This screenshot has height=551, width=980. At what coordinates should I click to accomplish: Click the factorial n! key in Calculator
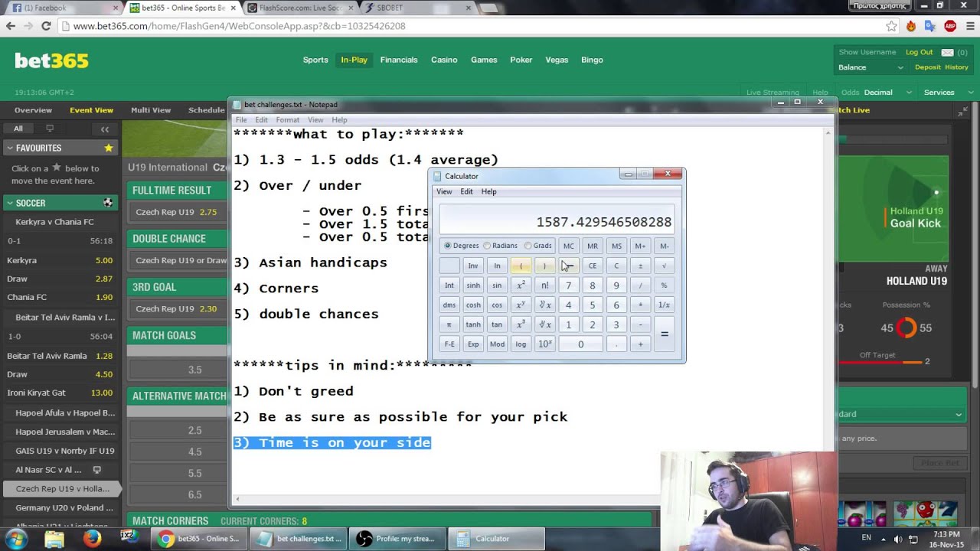(x=544, y=285)
